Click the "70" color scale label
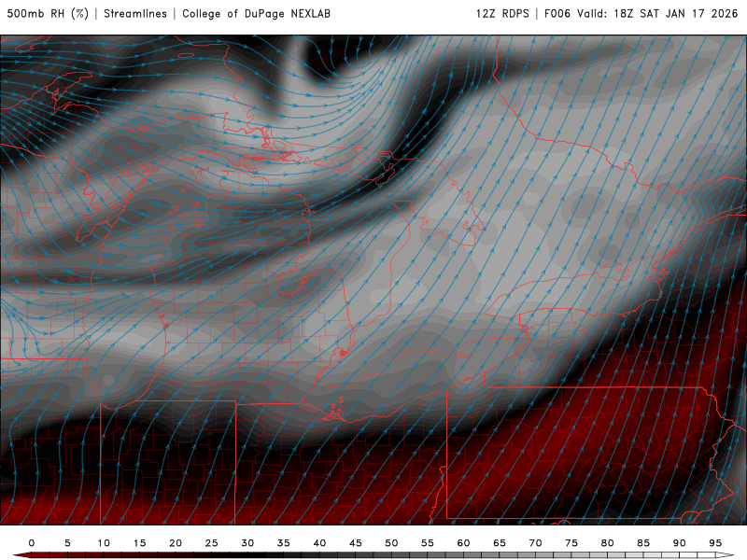 535,543
